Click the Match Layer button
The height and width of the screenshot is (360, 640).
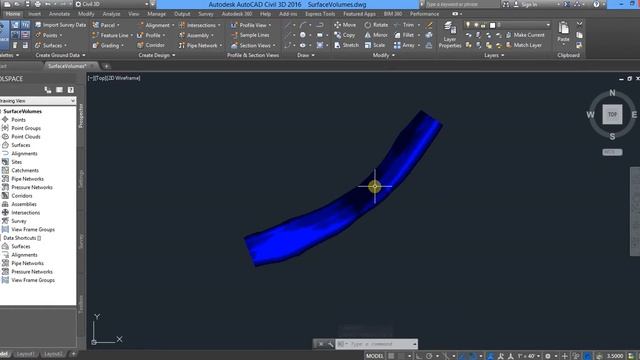pyautogui.click(x=524, y=45)
